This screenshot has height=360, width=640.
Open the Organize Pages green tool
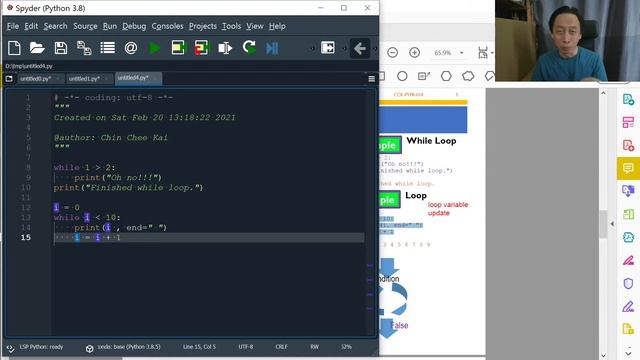pyautogui.click(x=628, y=214)
